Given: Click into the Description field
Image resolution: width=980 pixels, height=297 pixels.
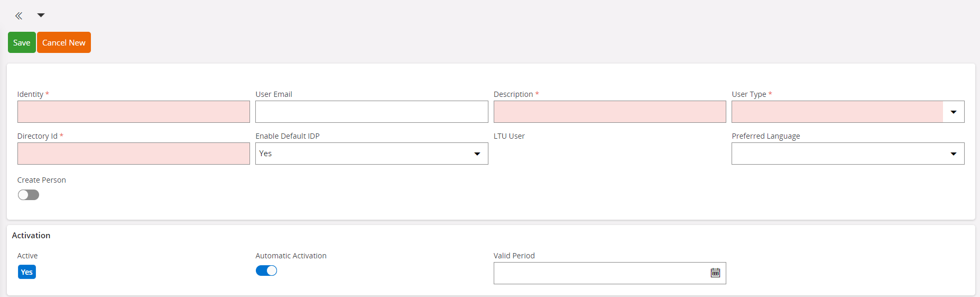Looking at the screenshot, I should (x=609, y=112).
